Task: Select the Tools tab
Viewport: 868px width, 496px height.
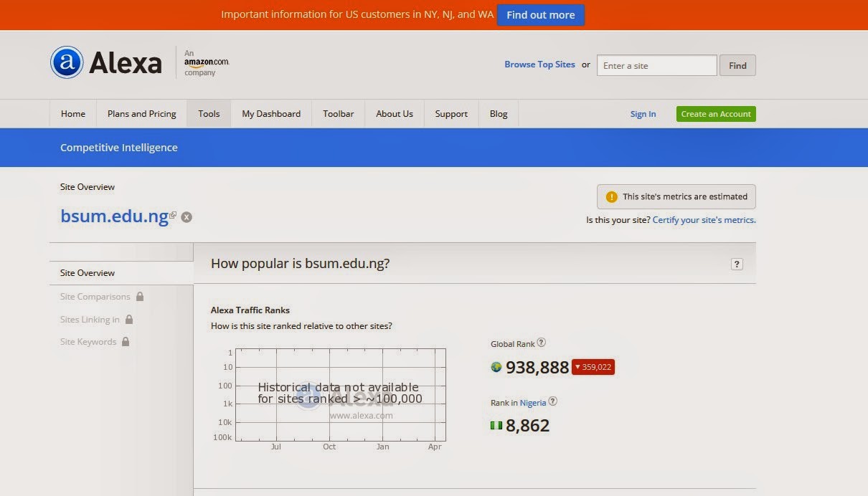Action: click(x=209, y=113)
